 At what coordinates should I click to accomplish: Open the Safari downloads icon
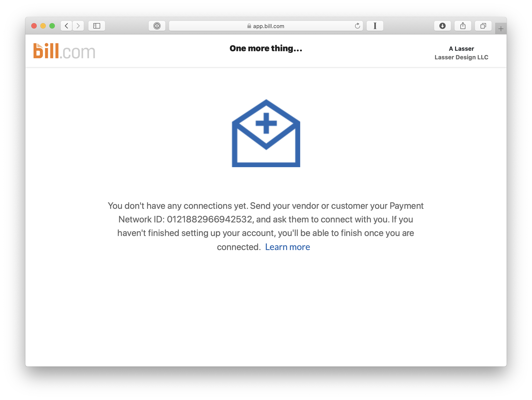click(442, 26)
